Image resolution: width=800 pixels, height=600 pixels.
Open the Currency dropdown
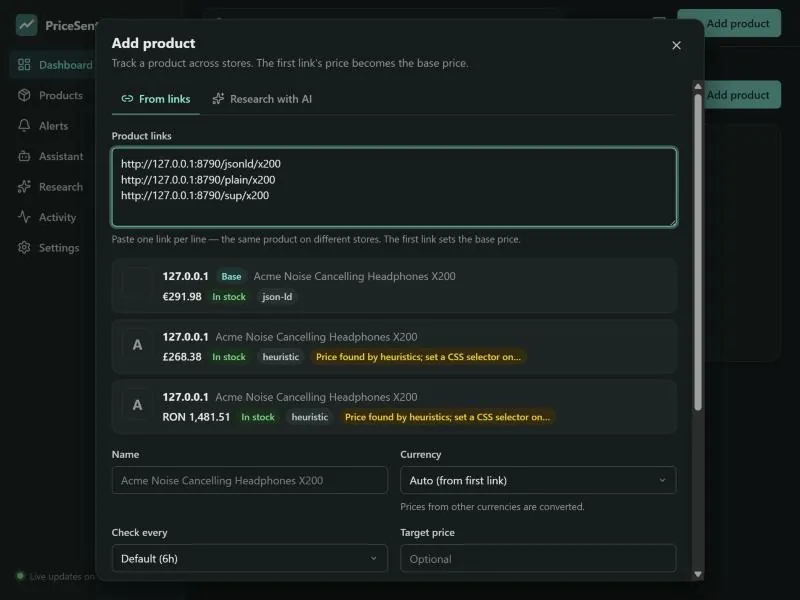click(538, 480)
